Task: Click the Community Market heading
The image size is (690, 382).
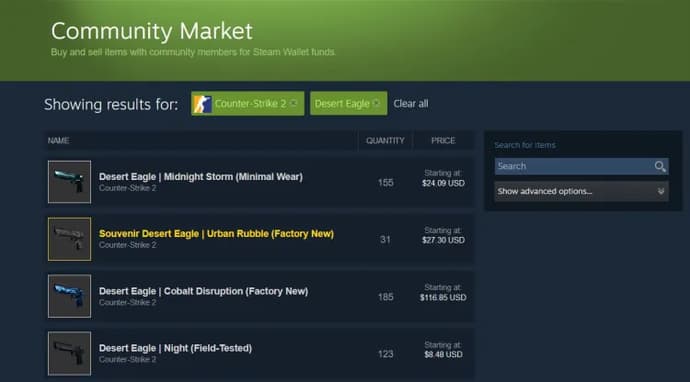Action: [x=152, y=31]
